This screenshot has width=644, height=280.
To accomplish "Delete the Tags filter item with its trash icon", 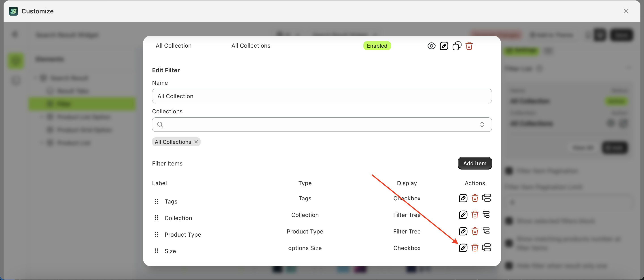I will pyautogui.click(x=475, y=198).
